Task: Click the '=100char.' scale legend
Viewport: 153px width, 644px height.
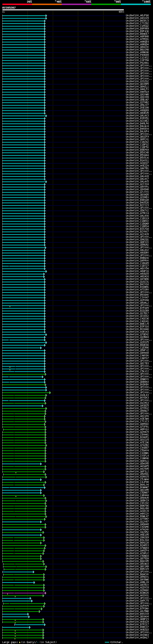Action: pos(116,642)
